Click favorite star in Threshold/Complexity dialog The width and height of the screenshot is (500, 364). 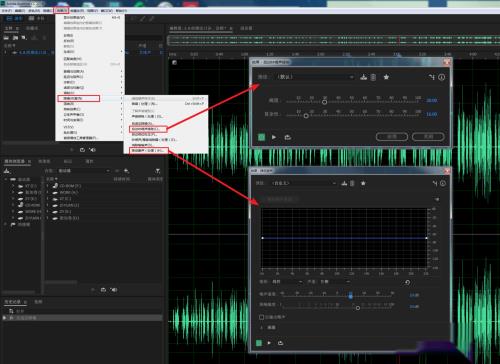386,77
